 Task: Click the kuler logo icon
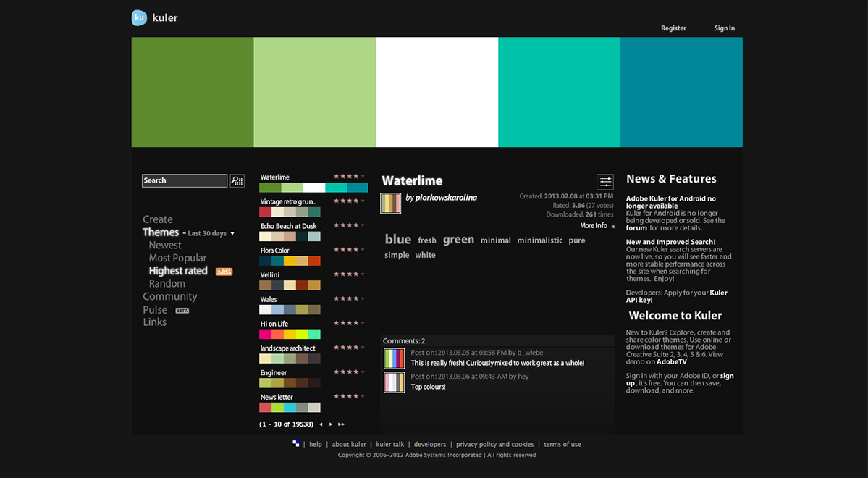(x=139, y=17)
